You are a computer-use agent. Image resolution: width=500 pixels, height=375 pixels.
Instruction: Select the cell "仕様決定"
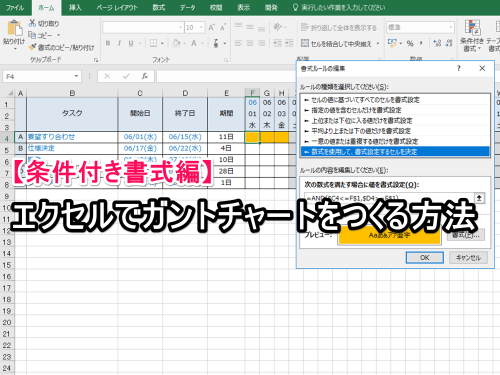[72, 148]
